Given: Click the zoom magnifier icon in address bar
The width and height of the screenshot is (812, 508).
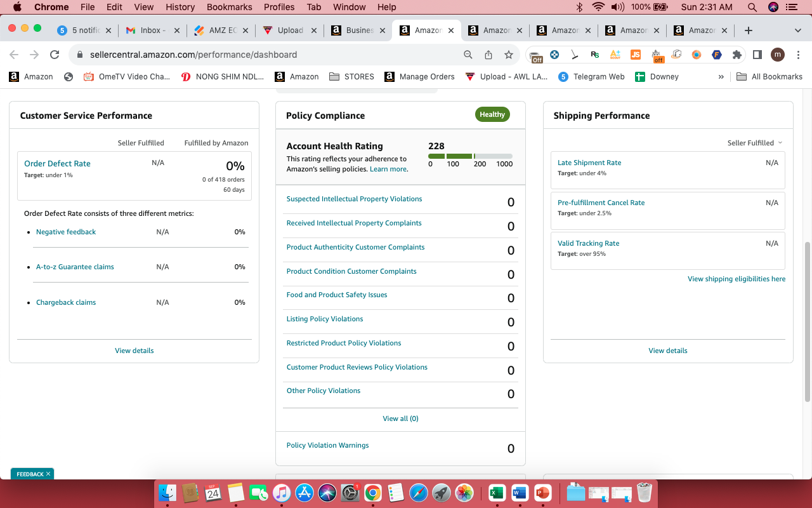Looking at the screenshot, I should pyautogui.click(x=468, y=55).
